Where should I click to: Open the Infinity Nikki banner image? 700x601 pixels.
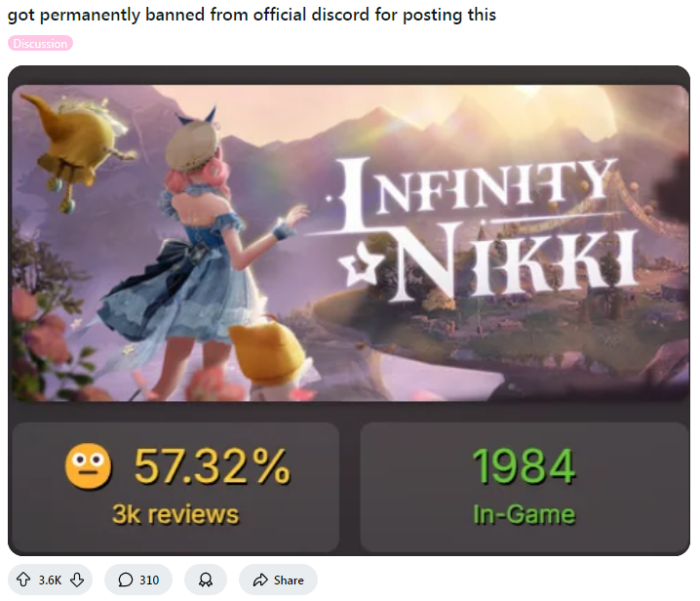[350, 243]
